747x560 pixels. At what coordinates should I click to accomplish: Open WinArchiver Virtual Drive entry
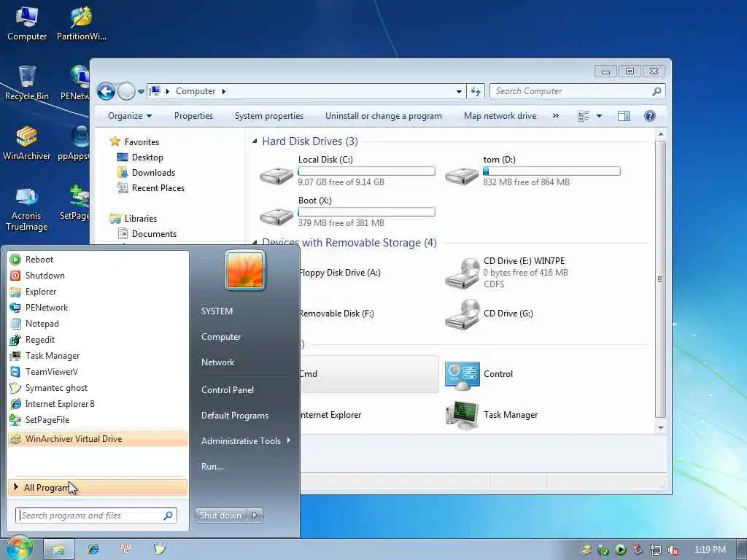click(x=98, y=439)
